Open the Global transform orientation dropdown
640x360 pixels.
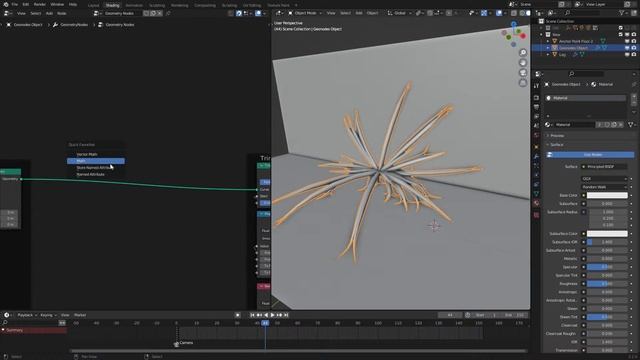coord(399,13)
